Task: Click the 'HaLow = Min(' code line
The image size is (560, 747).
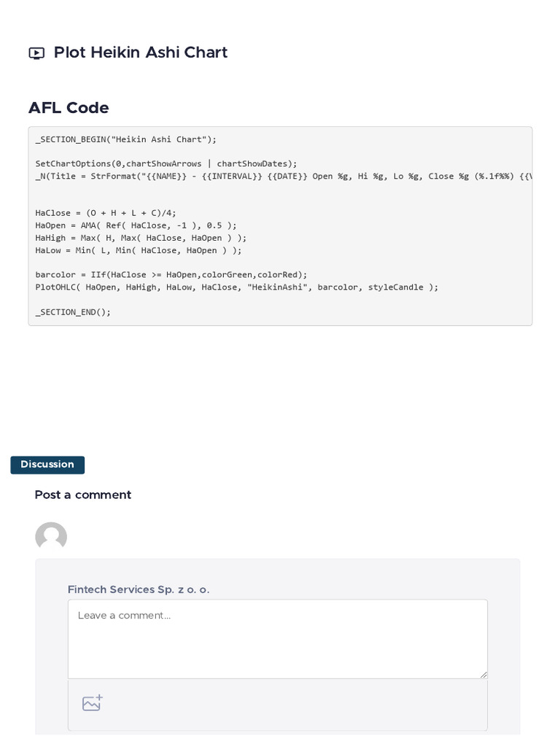Action: (x=139, y=250)
